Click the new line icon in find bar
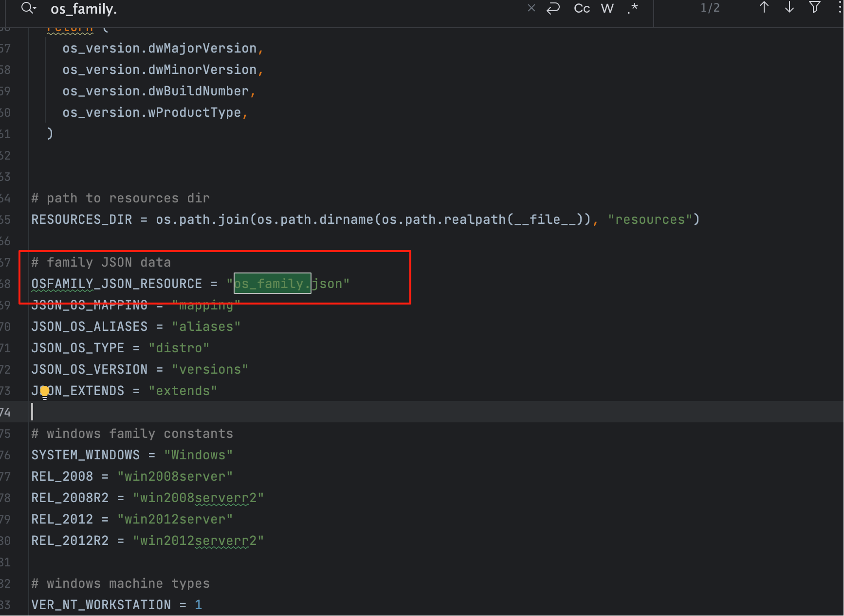844x616 pixels. pos(553,8)
